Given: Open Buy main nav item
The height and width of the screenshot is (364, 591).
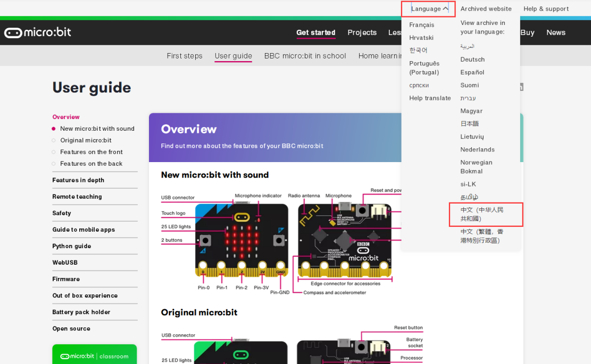Looking at the screenshot, I should [x=527, y=32].
